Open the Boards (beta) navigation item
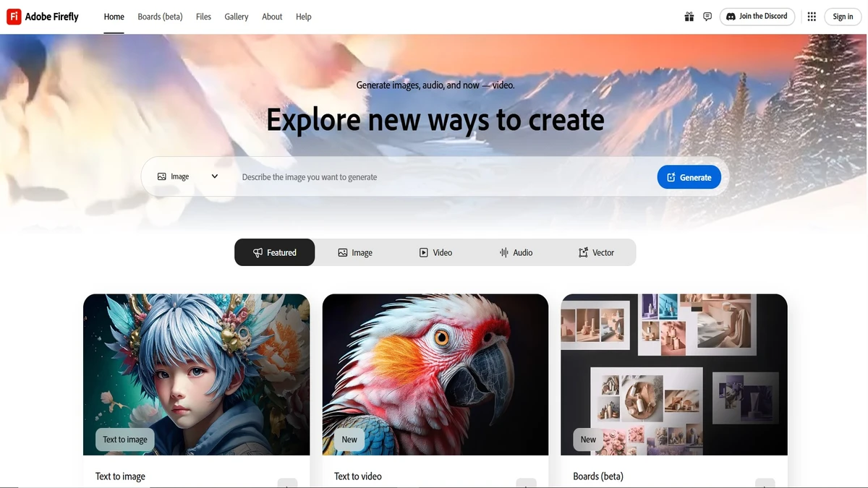The image size is (868, 488). (x=159, y=16)
